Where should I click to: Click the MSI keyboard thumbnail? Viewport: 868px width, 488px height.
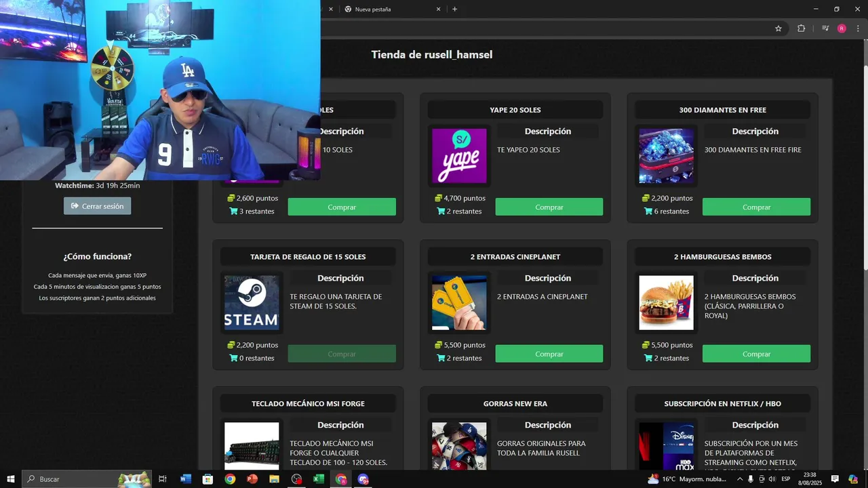point(252,446)
